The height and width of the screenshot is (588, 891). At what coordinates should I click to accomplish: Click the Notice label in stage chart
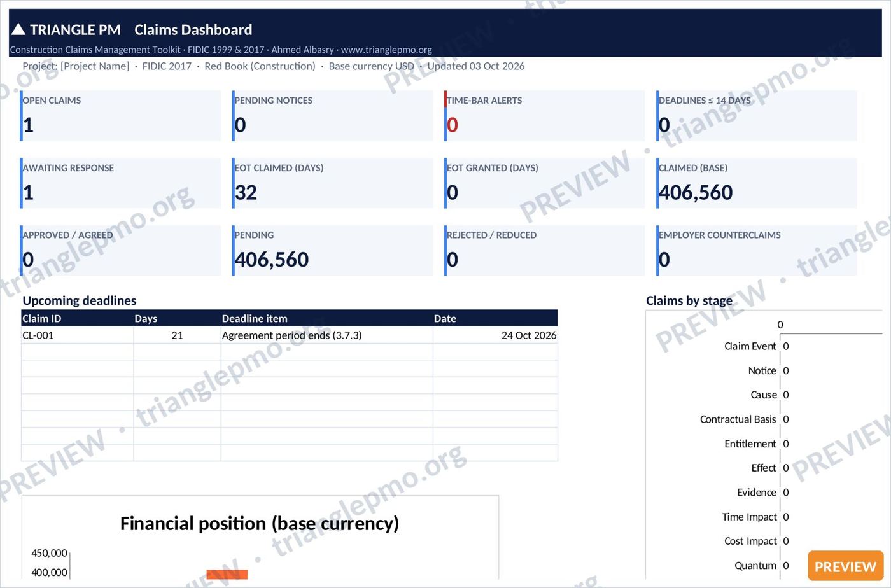click(x=762, y=370)
